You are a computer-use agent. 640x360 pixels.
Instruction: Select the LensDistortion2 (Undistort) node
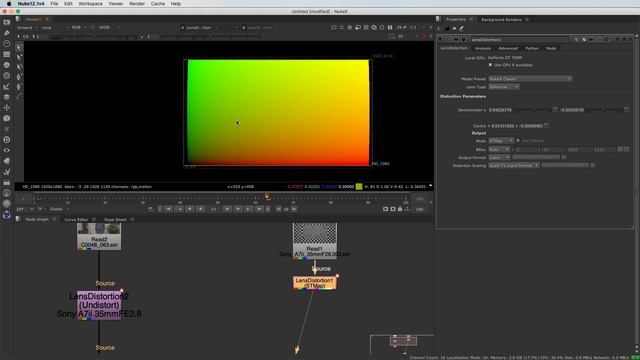point(99,305)
